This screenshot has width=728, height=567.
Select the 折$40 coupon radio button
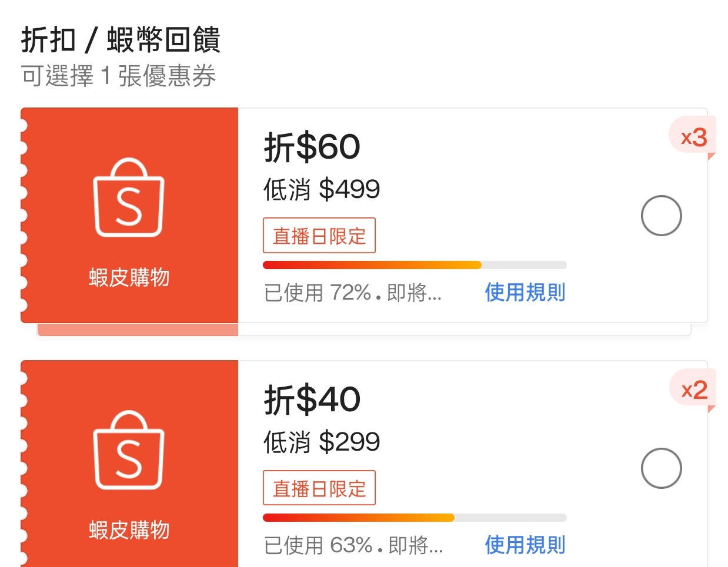tap(661, 468)
